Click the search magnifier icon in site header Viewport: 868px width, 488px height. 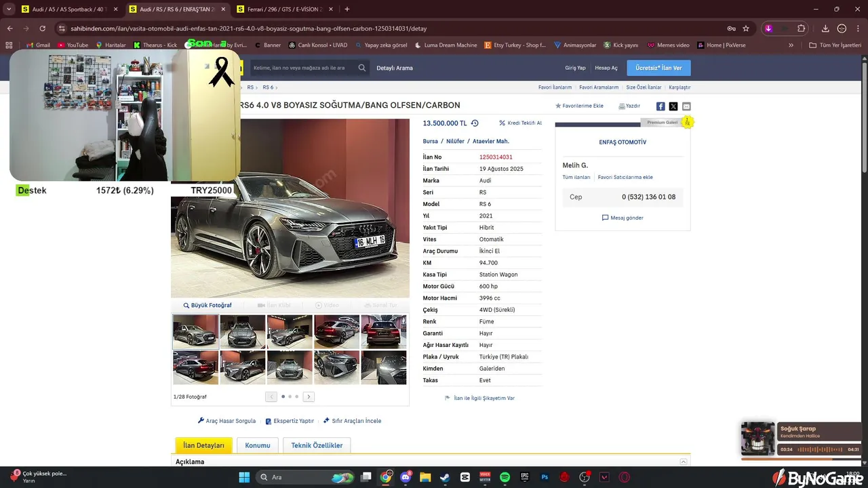coord(362,68)
